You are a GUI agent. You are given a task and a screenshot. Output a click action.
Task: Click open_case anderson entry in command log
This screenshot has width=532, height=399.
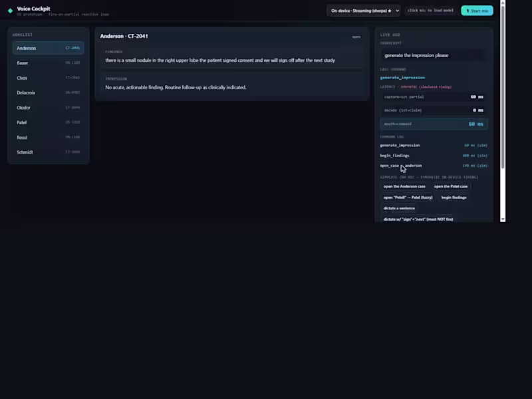tap(434, 166)
